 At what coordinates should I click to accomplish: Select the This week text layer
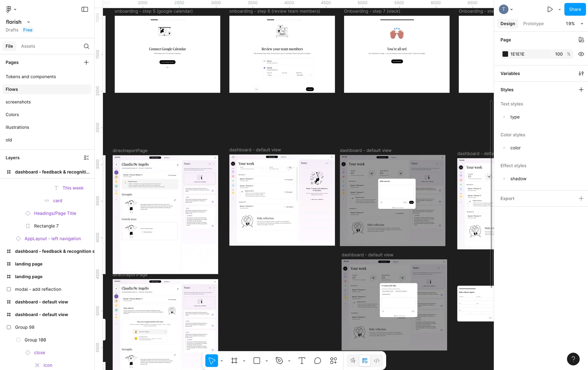click(73, 188)
